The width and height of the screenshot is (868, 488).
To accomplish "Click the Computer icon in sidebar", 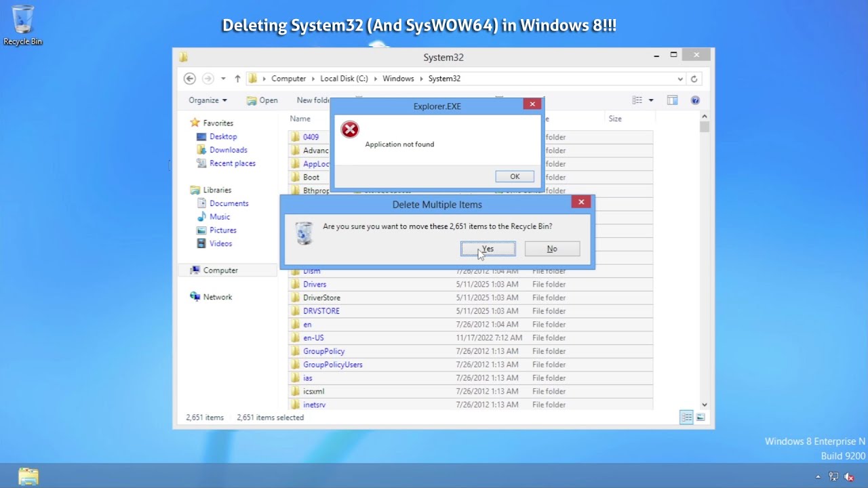I will (195, 270).
